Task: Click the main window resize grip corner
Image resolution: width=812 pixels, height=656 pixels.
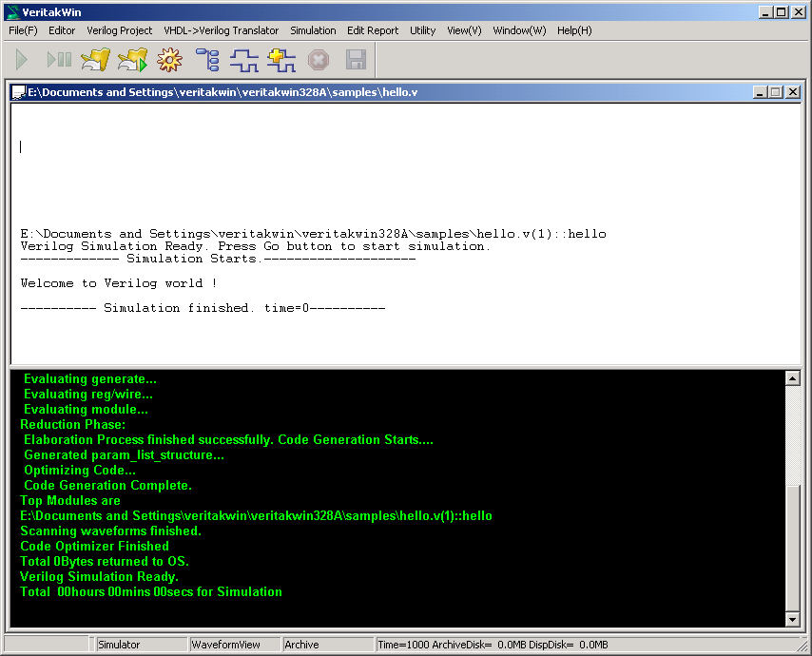Action: point(803,646)
